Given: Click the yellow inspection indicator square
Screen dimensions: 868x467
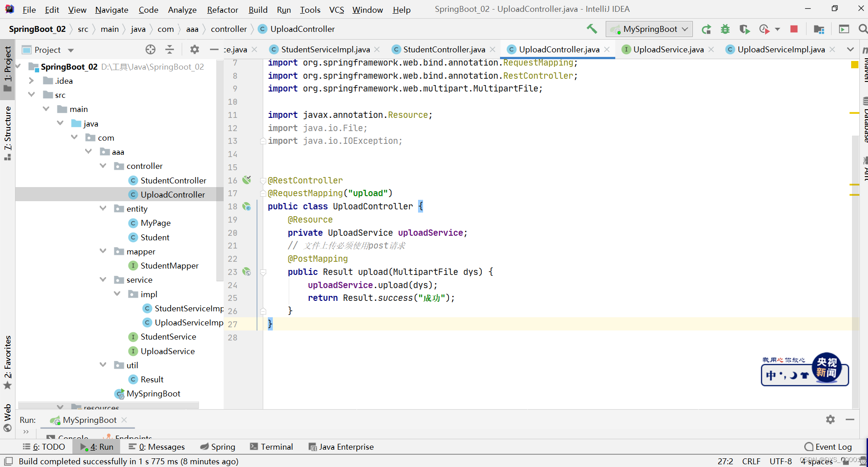Looking at the screenshot, I should (854, 65).
